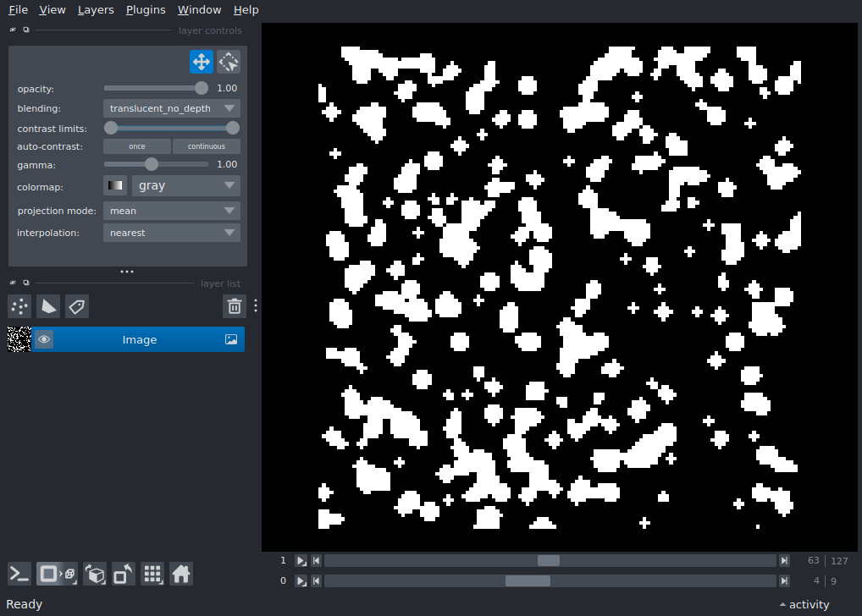Open the blending mode dropdown
862x616 pixels.
[172, 108]
